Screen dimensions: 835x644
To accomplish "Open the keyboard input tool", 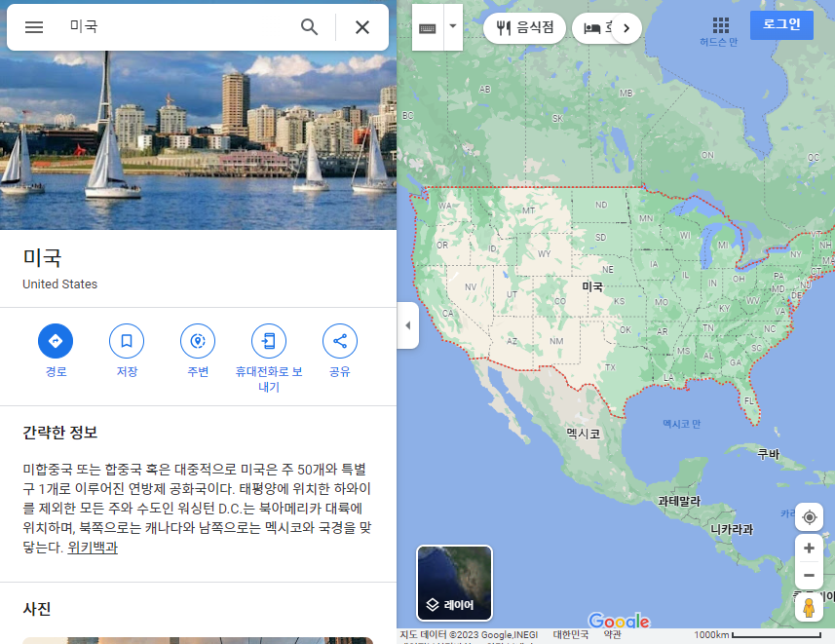I will coord(428,27).
